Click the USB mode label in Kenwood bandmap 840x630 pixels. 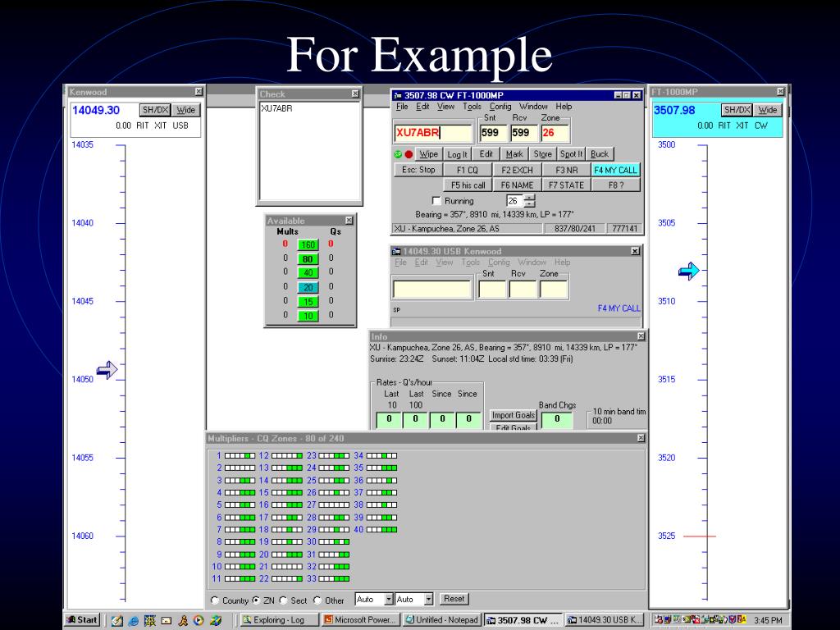[x=180, y=126]
